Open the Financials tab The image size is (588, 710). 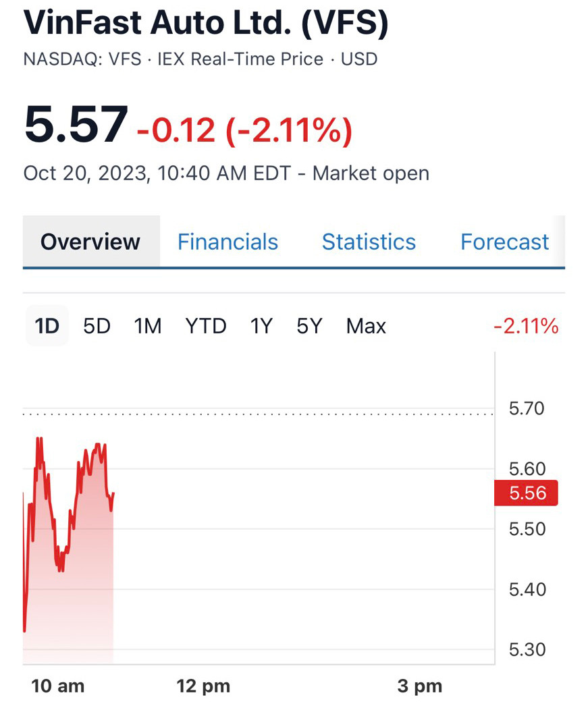228,242
